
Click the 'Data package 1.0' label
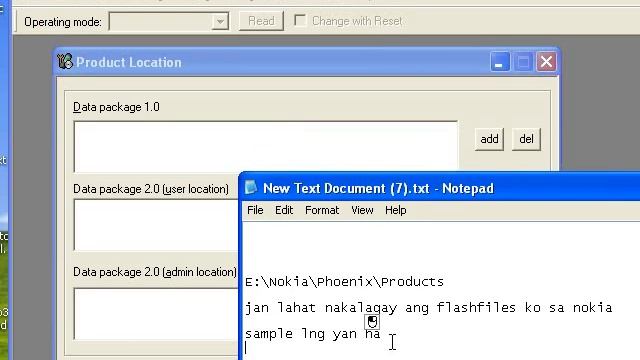pyautogui.click(x=116, y=107)
